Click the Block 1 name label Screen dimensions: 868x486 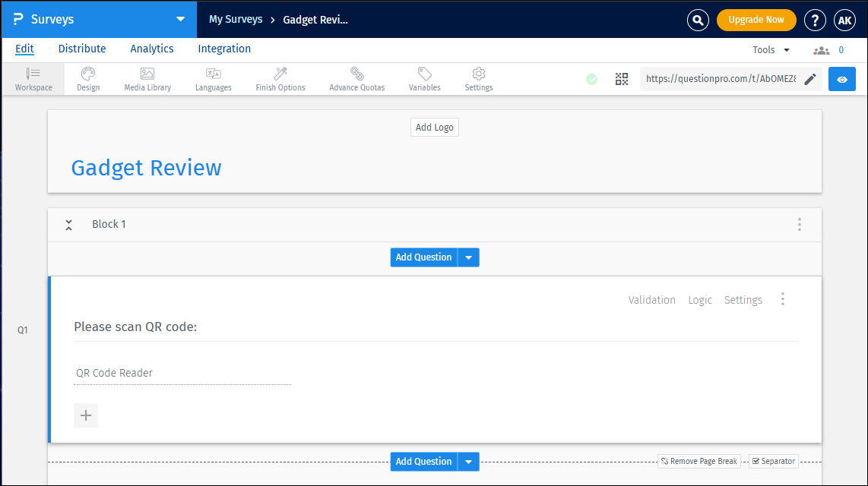[109, 224]
